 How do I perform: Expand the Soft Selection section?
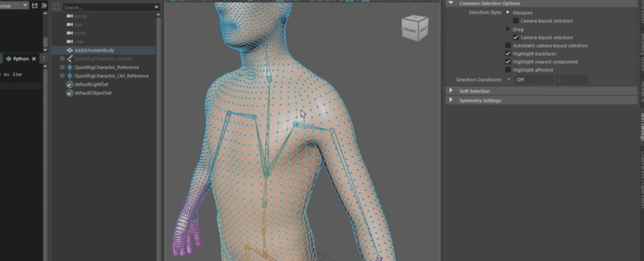click(451, 91)
